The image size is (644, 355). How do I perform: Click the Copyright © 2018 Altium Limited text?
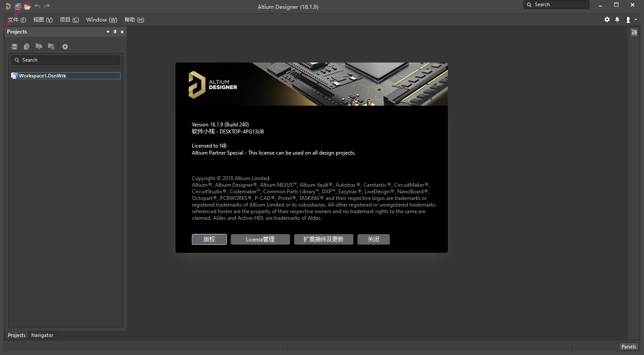[x=231, y=178]
